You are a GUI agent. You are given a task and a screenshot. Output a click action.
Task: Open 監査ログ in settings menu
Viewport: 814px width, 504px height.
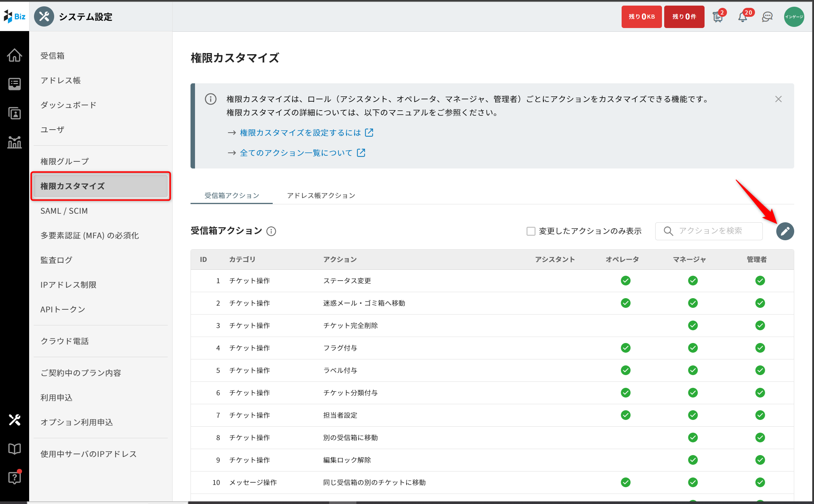pos(56,260)
